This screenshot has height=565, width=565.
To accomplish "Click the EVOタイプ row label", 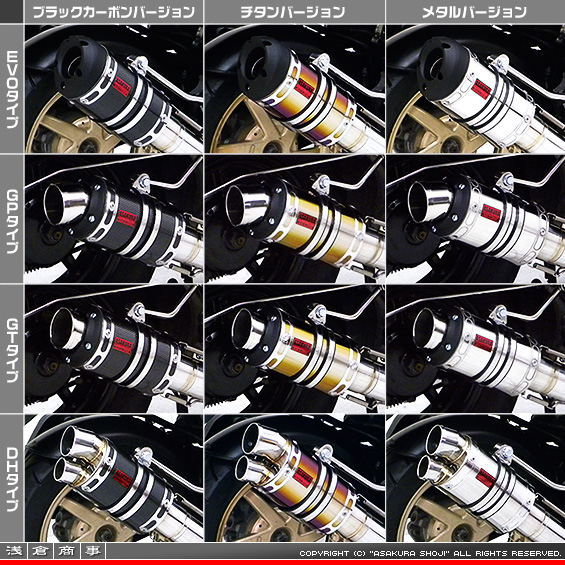I will [12, 89].
